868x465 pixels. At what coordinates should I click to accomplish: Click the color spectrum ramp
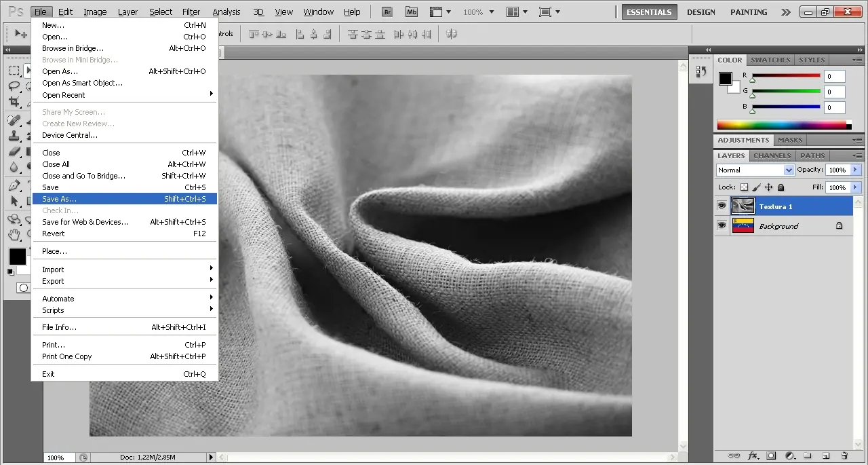[783, 125]
